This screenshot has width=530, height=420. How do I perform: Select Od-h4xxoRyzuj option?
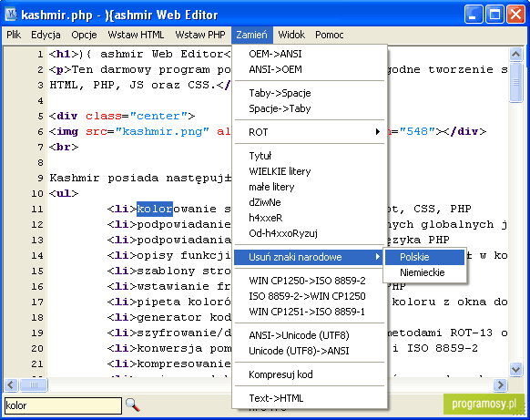[x=310, y=233]
